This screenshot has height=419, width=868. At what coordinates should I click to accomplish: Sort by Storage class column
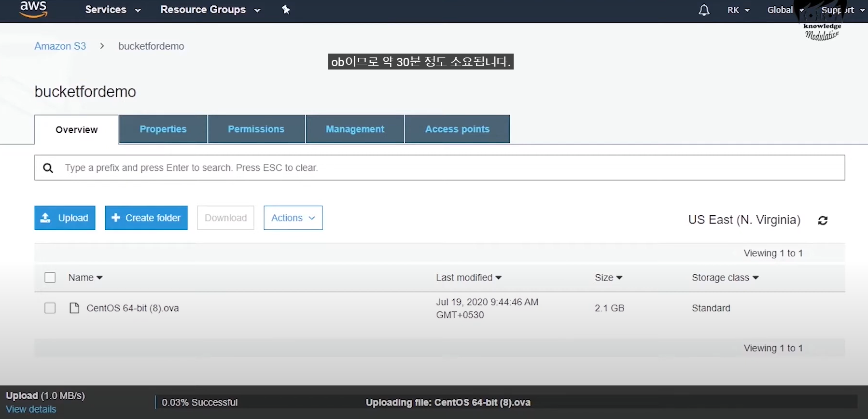725,278
